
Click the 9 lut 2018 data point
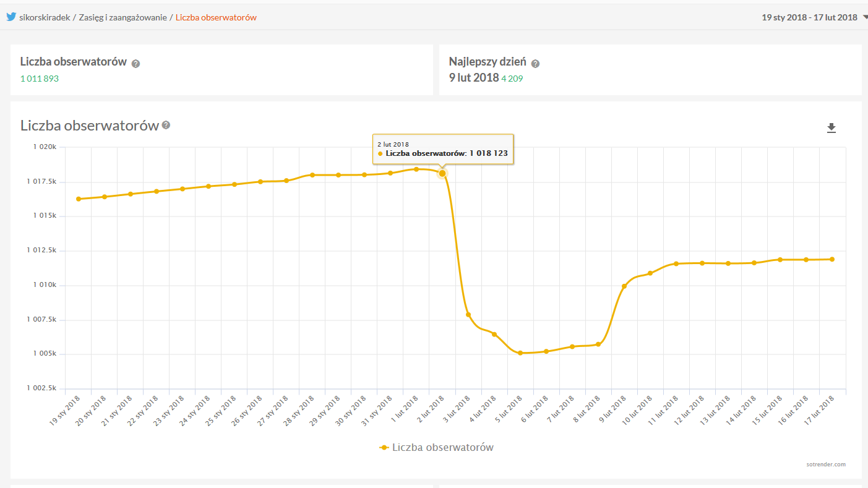pos(624,286)
